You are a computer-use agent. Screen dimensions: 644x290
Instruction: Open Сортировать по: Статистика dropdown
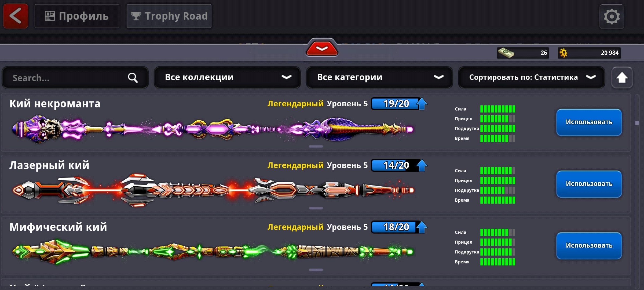(x=532, y=77)
